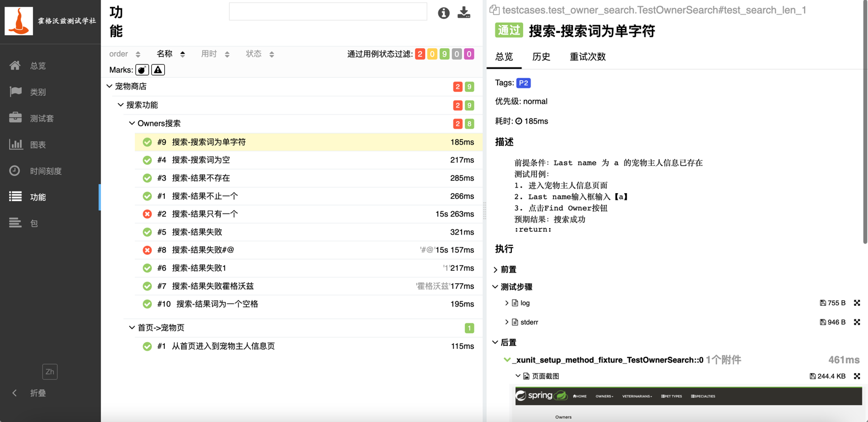This screenshot has height=422, width=868.
Task: Click the detail pane vertical scrollbar
Action: click(865, 122)
